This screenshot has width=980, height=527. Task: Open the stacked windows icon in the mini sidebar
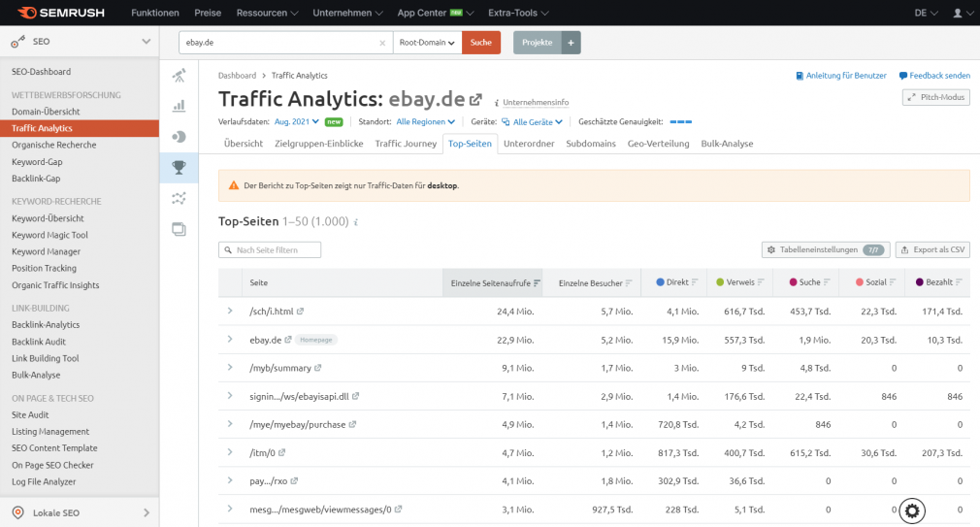coord(180,229)
